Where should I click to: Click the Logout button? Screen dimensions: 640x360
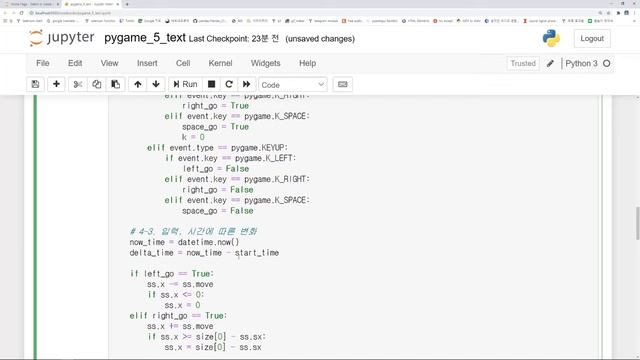point(592,38)
